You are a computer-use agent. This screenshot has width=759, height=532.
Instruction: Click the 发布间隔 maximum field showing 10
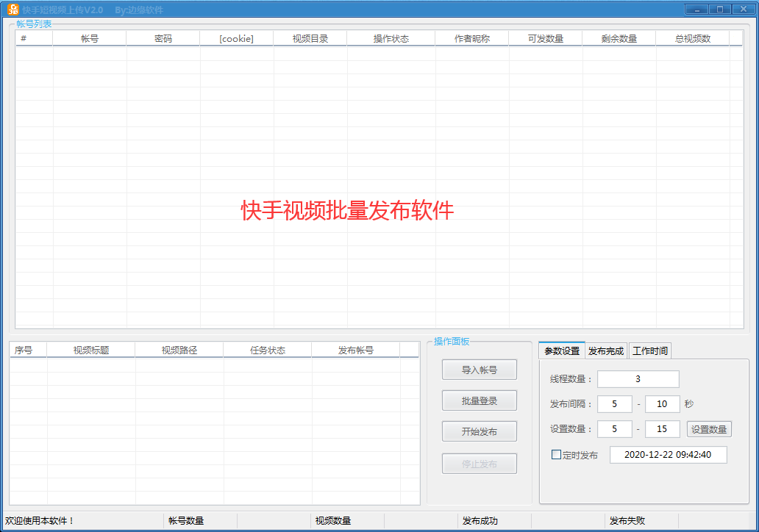[662, 404]
